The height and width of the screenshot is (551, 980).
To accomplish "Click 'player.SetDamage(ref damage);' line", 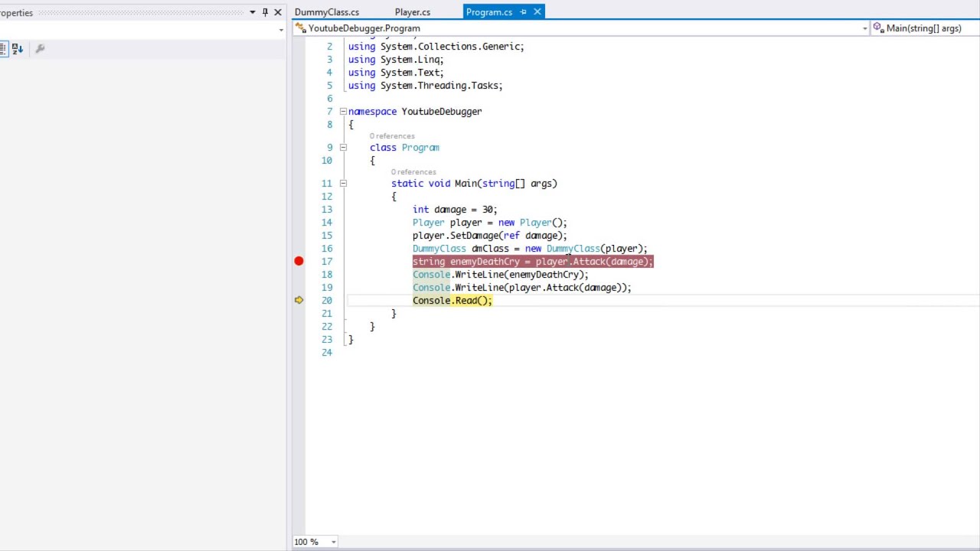I will pyautogui.click(x=490, y=236).
